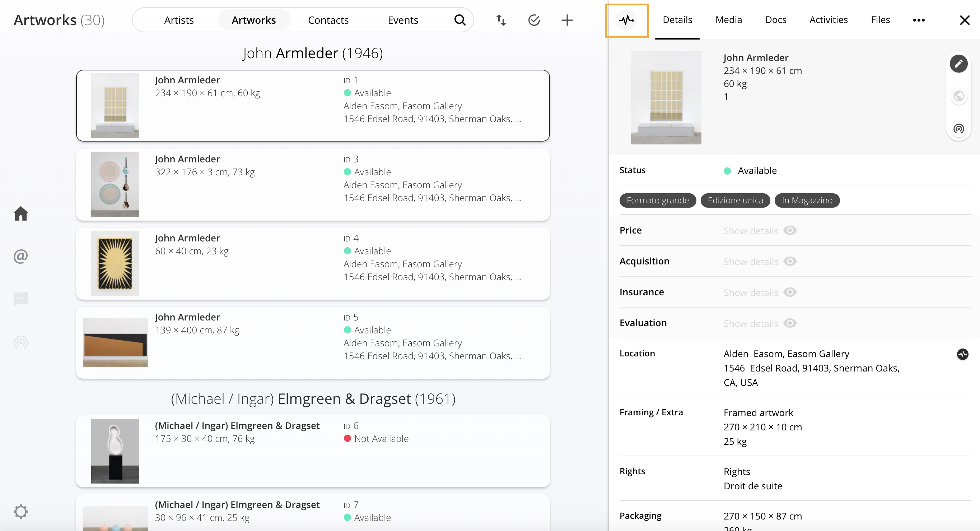The width and height of the screenshot is (980, 531).
Task: Click Show details next to Acquisition
Action: click(x=751, y=262)
